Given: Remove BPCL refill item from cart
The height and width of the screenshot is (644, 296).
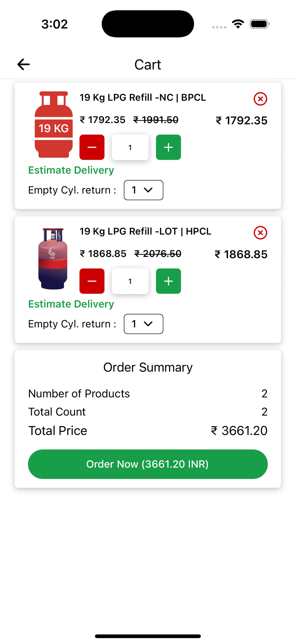Looking at the screenshot, I should 260,99.
